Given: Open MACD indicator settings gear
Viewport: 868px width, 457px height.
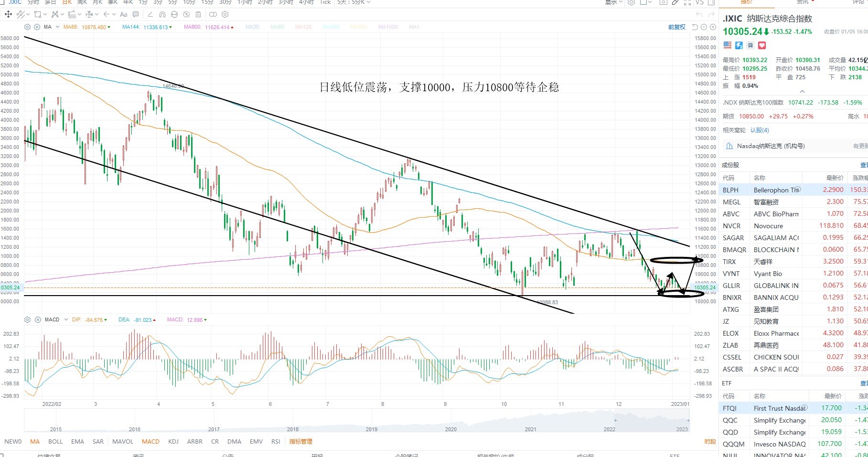Looking at the screenshot, I should [x=27, y=319].
